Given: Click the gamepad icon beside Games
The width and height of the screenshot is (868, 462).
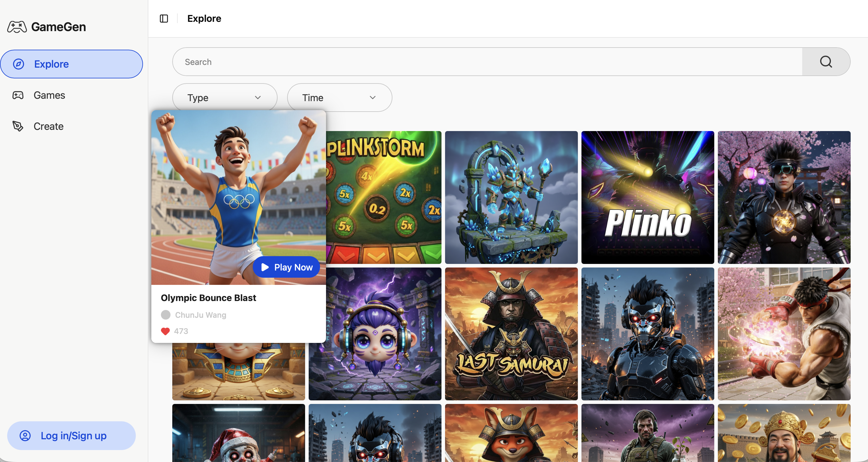Looking at the screenshot, I should (x=18, y=95).
